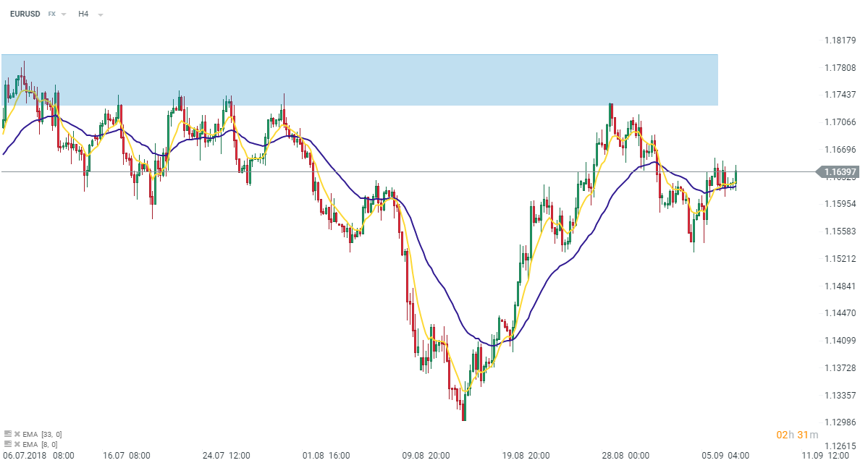Image resolution: width=868 pixels, height=468 pixels.
Task: Select the H4 interval label
Action: pyautogui.click(x=83, y=14)
